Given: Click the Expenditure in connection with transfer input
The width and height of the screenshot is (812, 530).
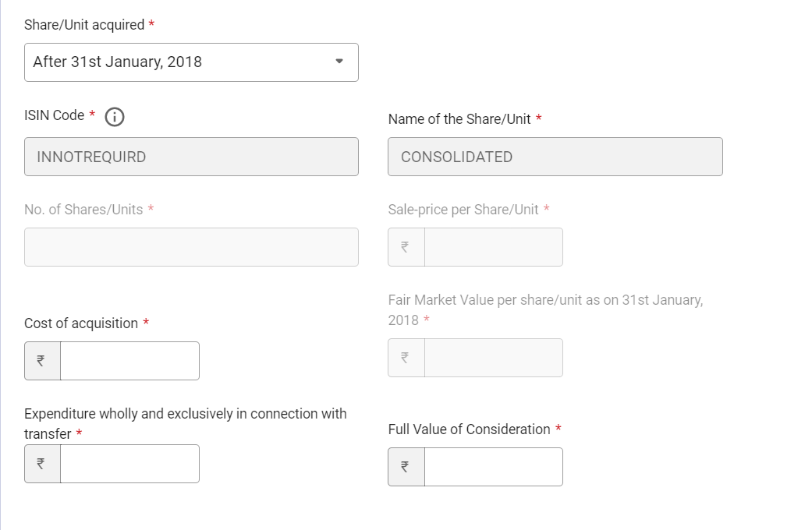Looking at the screenshot, I should (130, 464).
